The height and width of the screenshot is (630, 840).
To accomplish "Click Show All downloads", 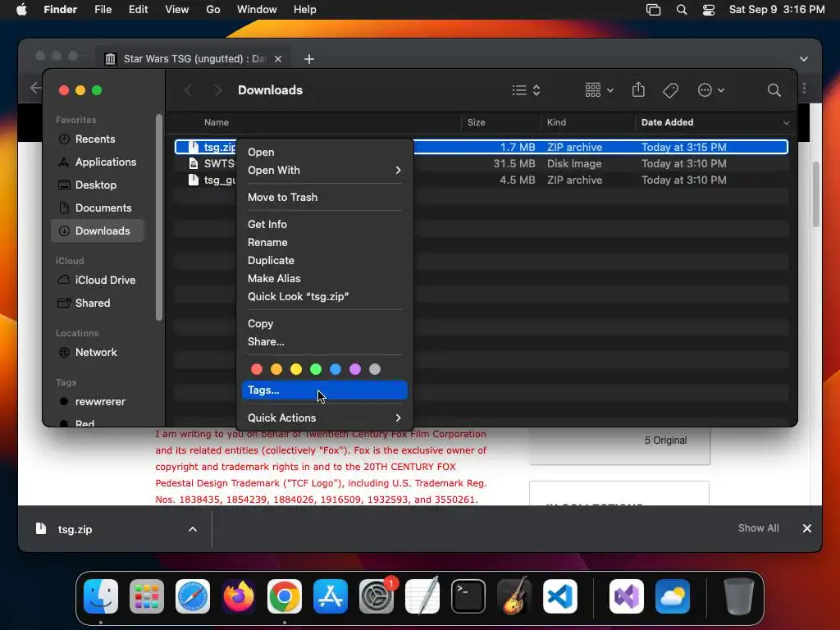I will pyautogui.click(x=758, y=528).
